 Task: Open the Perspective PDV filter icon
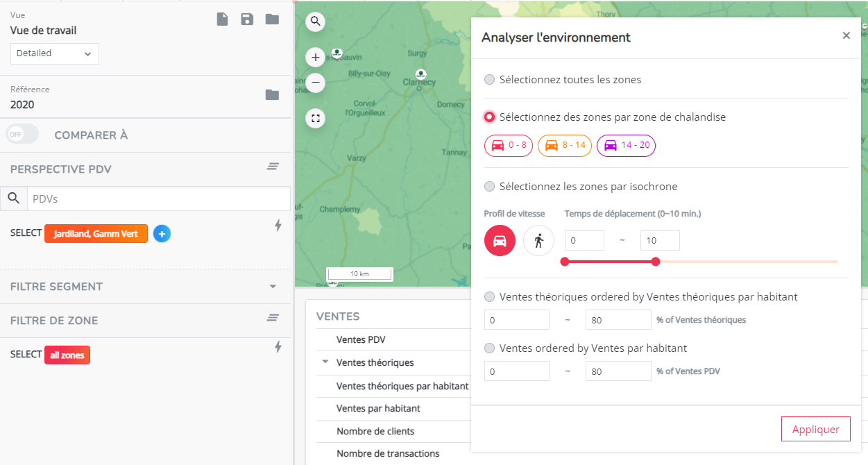tap(272, 167)
